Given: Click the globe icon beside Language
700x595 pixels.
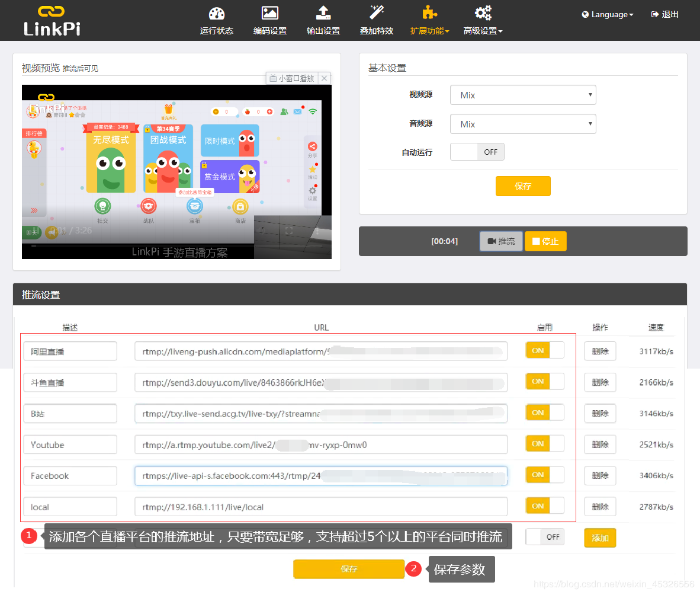Looking at the screenshot, I should pos(585,14).
